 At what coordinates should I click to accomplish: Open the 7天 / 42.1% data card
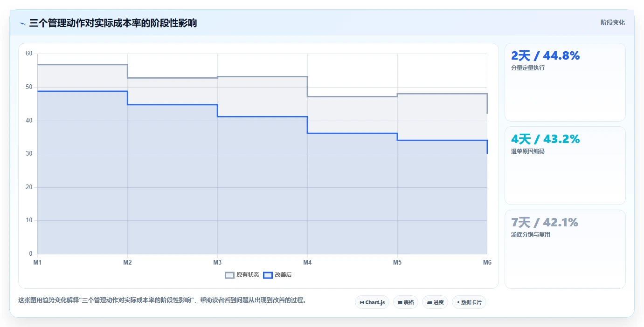point(565,249)
